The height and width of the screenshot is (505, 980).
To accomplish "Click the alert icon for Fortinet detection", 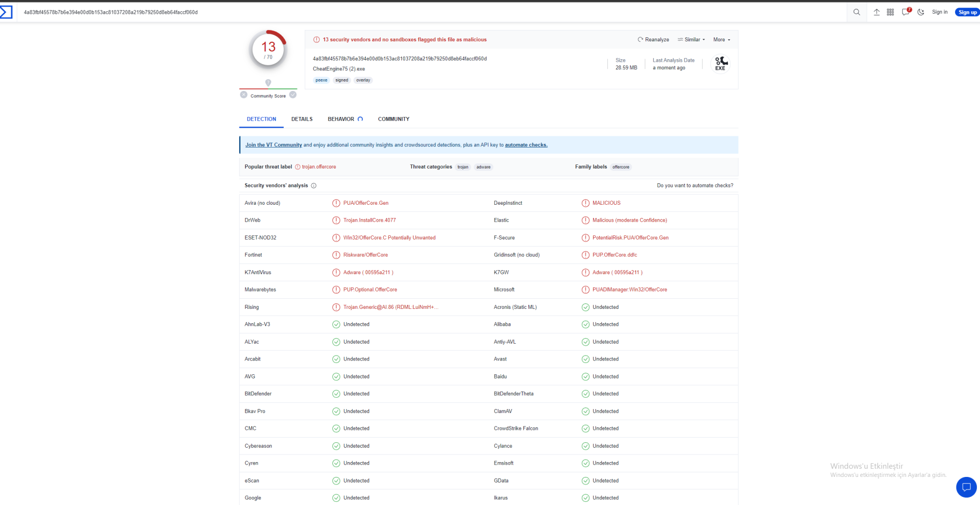I will tap(336, 255).
